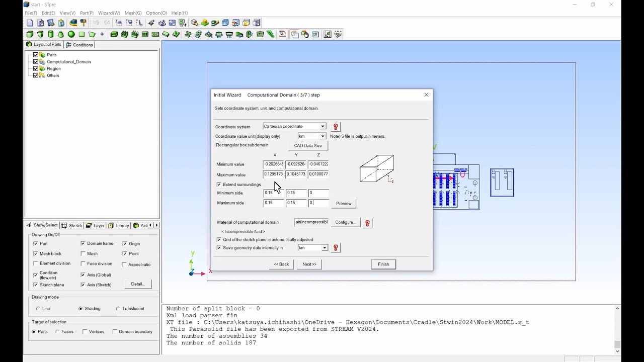Screen dimensions: 644x362
Task: Click Next>> in the wizard
Action: pos(309,264)
